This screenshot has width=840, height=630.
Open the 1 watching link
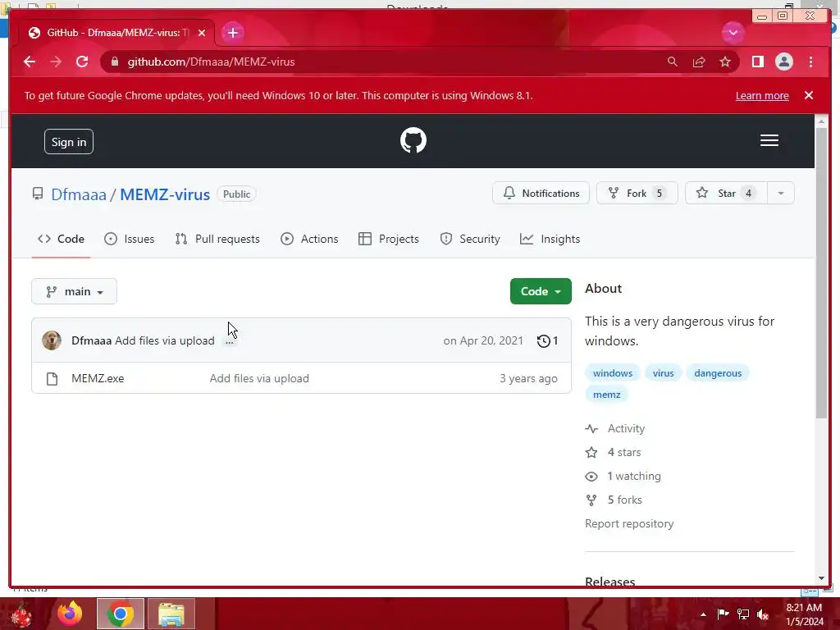[x=623, y=476]
